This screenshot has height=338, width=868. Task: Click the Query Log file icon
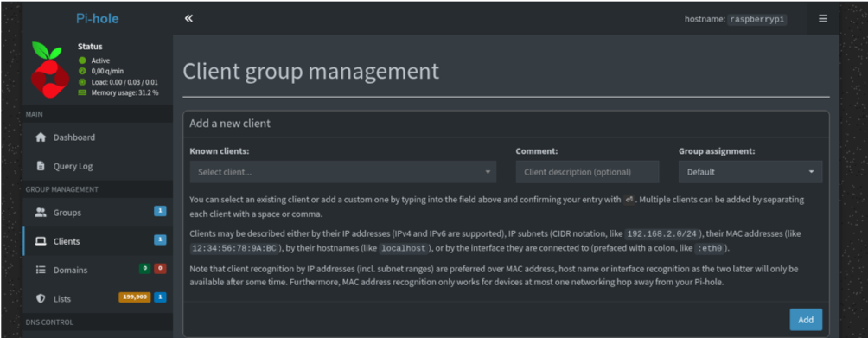click(x=41, y=166)
